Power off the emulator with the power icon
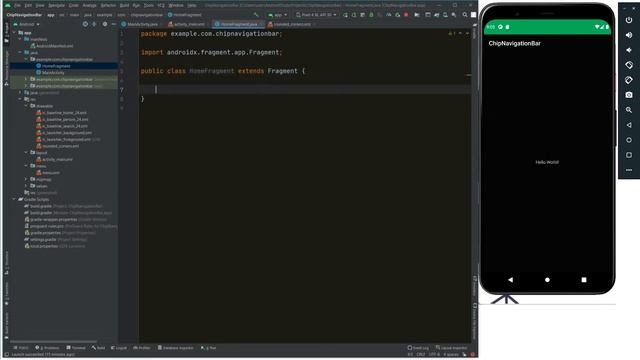Viewport: 640px width, 360px height. pos(629,20)
